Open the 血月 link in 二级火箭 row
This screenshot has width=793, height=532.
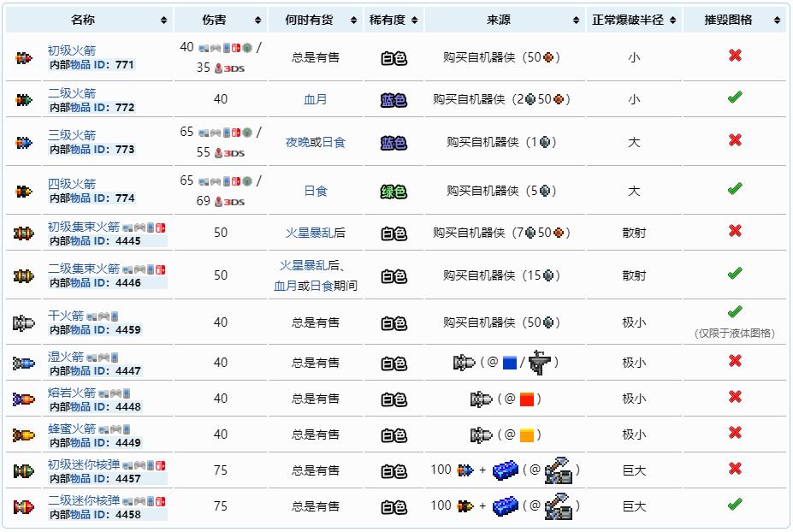click(316, 99)
